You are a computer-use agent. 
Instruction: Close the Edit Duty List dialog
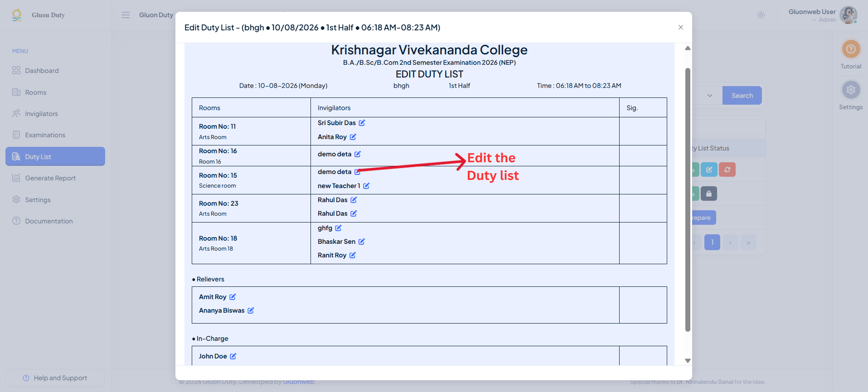(x=680, y=27)
